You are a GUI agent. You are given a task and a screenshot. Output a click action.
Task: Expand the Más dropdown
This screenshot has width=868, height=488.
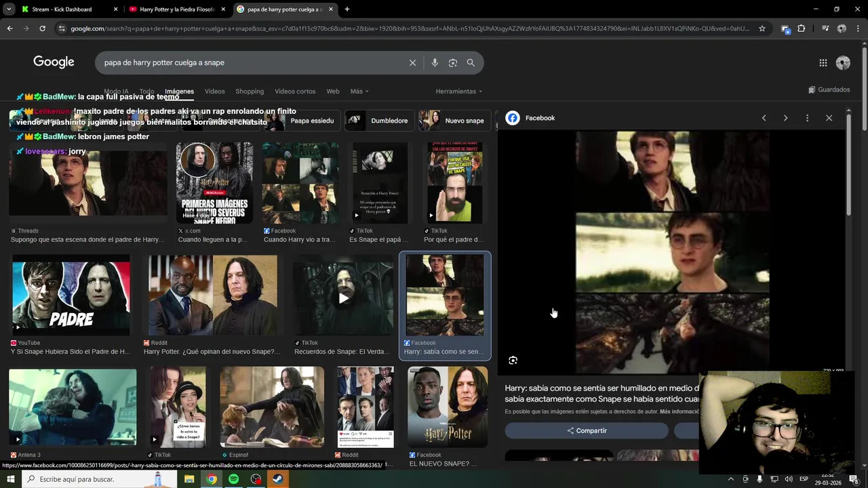coord(359,91)
